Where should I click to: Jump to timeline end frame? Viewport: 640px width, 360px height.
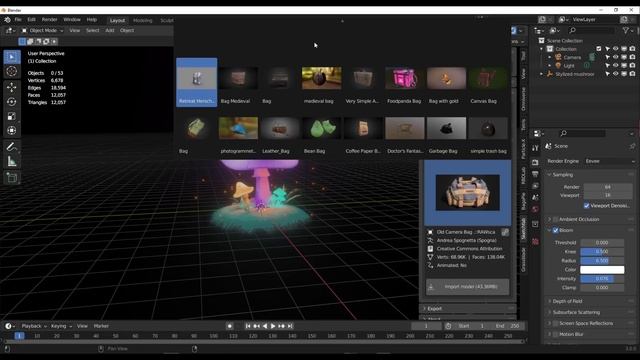pyautogui.click(x=290, y=326)
